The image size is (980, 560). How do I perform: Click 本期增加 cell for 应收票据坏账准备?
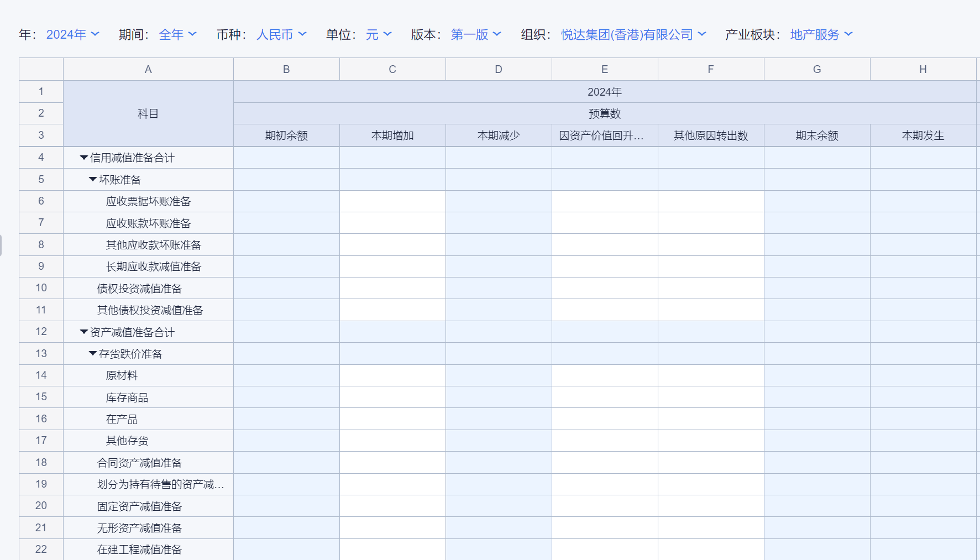[392, 201]
